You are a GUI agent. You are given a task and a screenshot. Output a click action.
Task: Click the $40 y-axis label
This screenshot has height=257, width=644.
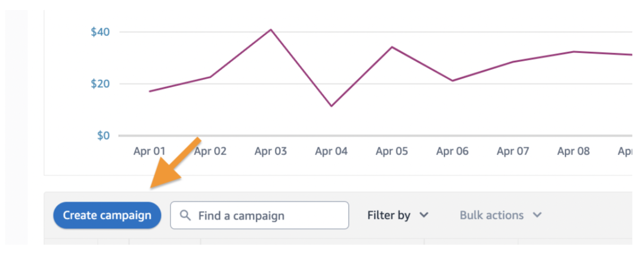click(100, 32)
